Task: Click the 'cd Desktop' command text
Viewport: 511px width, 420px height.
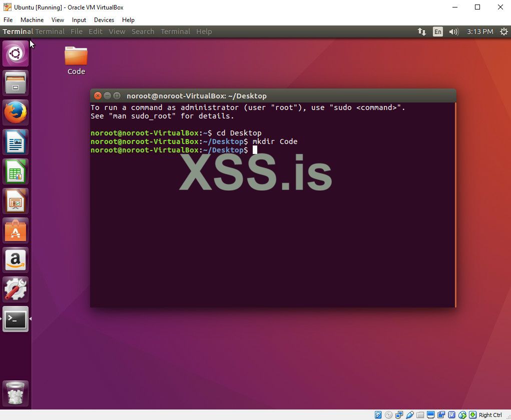Action: click(x=239, y=133)
